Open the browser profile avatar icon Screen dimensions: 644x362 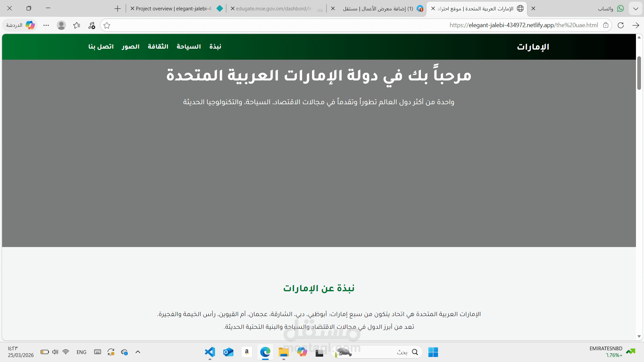point(61,25)
